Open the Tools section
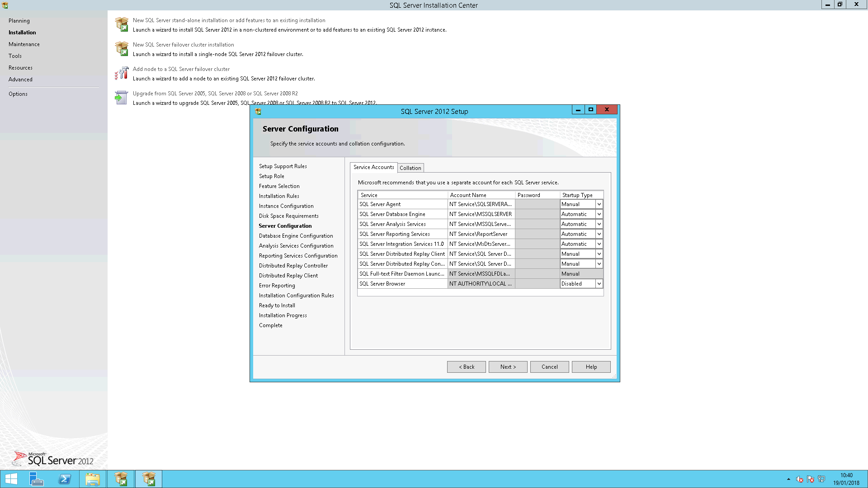This screenshot has width=868, height=488. coord(15,56)
